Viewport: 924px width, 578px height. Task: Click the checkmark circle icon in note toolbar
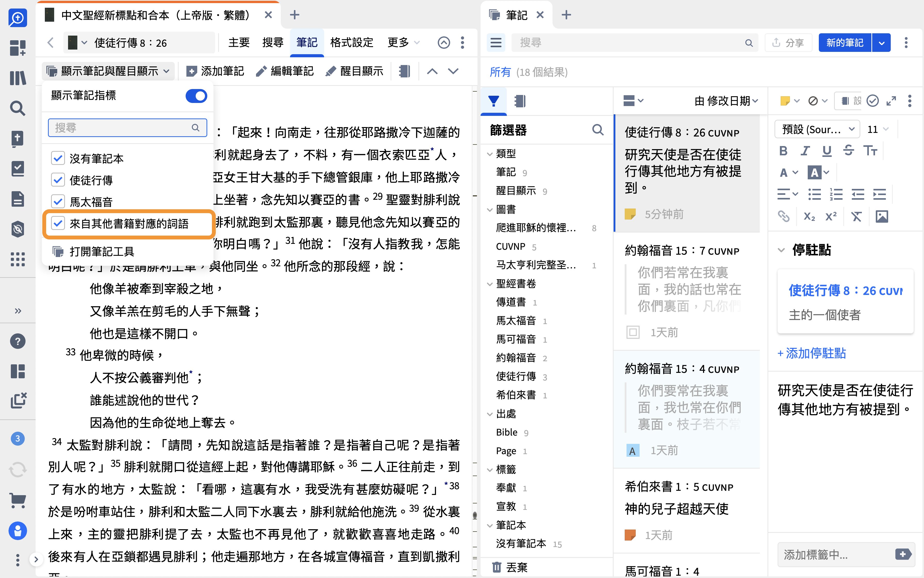pyautogui.click(x=872, y=101)
